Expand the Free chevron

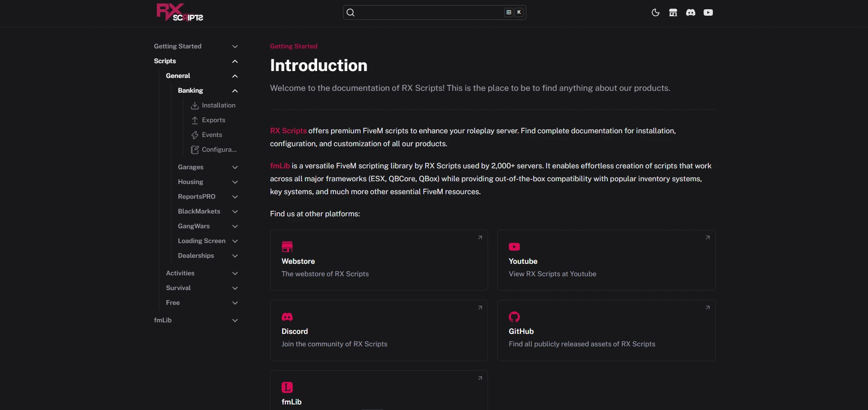[235, 303]
